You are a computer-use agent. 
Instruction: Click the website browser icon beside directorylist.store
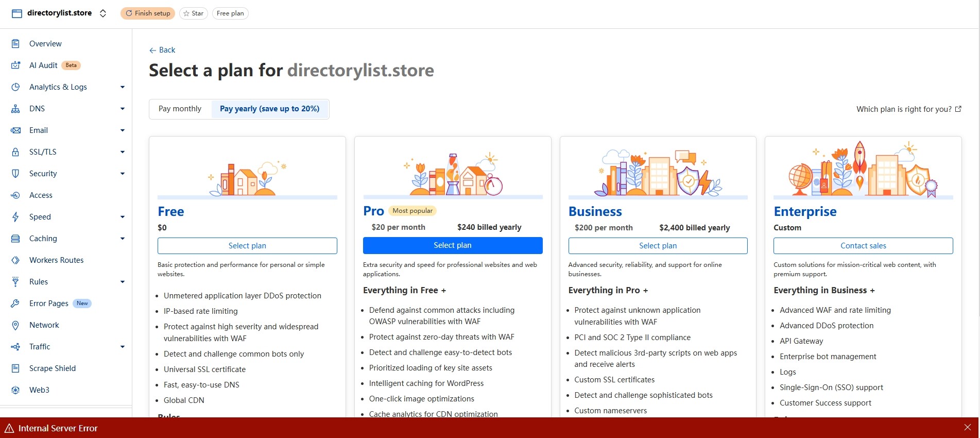17,13
